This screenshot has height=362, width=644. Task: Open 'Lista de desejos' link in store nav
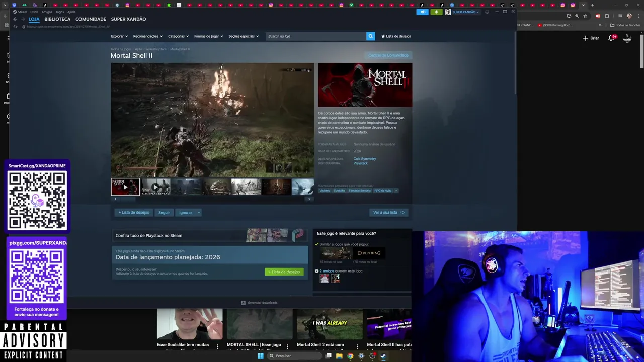(396, 36)
